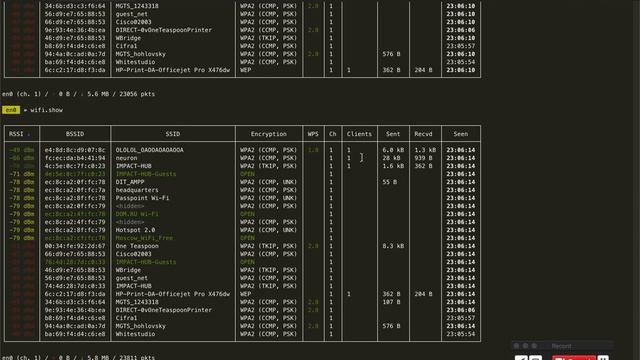Click the Recvd column header

(423, 134)
